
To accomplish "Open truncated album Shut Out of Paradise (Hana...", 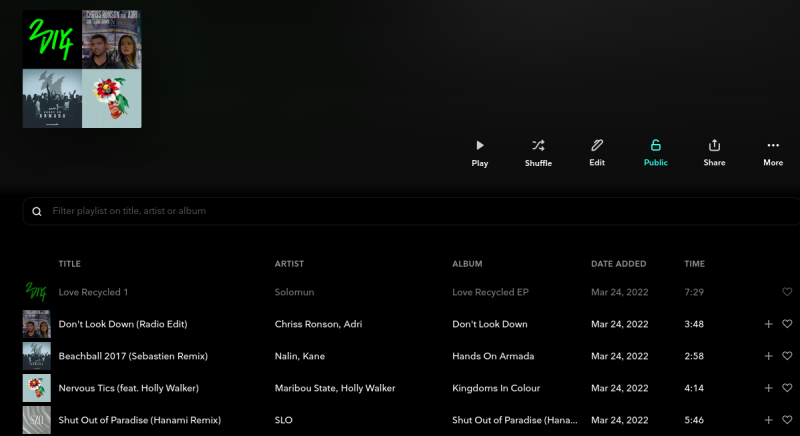I will [515, 421].
